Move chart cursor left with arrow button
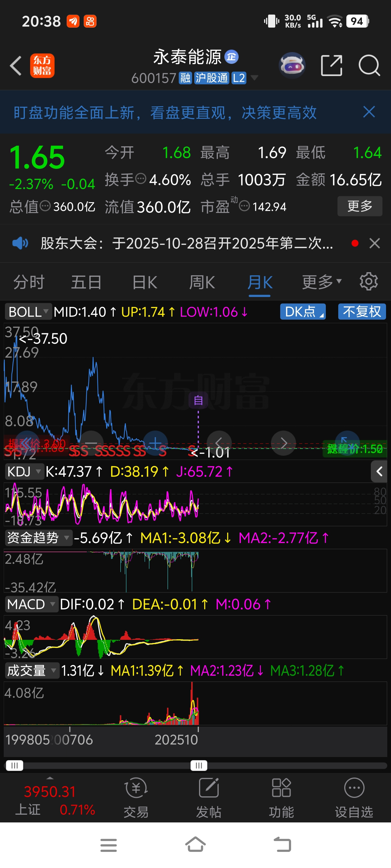The image size is (391, 868). 219,443
